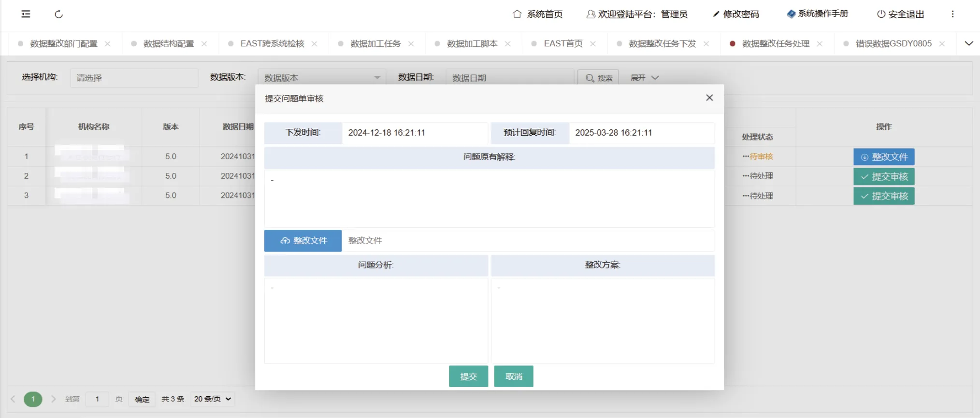Screen dimensions: 980x418
Task: Close the EAST首页 tab
Action: pos(592,43)
